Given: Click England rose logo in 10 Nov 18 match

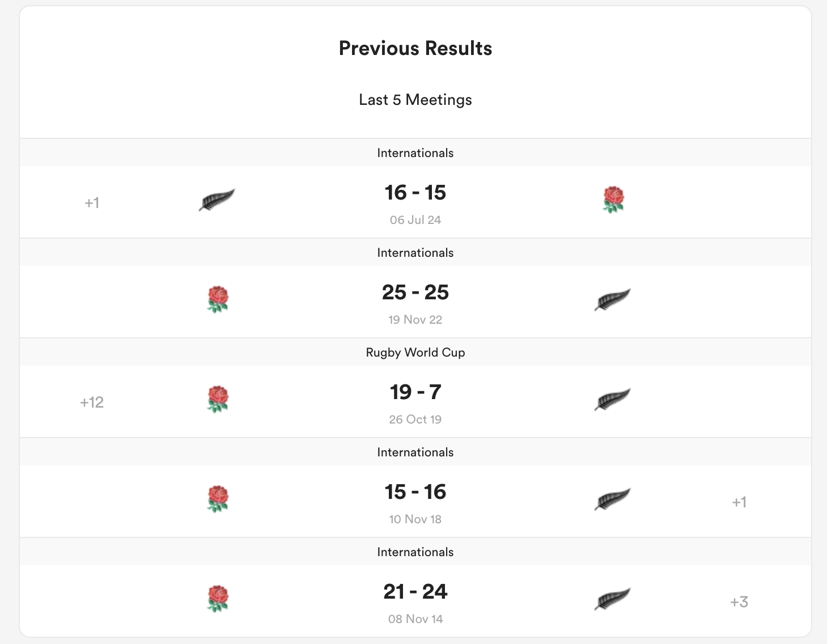Looking at the screenshot, I should [218, 499].
